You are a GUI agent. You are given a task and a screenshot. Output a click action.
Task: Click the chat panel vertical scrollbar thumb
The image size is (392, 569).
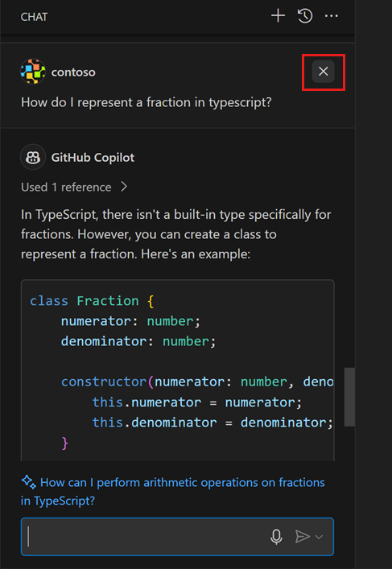pos(349,397)
